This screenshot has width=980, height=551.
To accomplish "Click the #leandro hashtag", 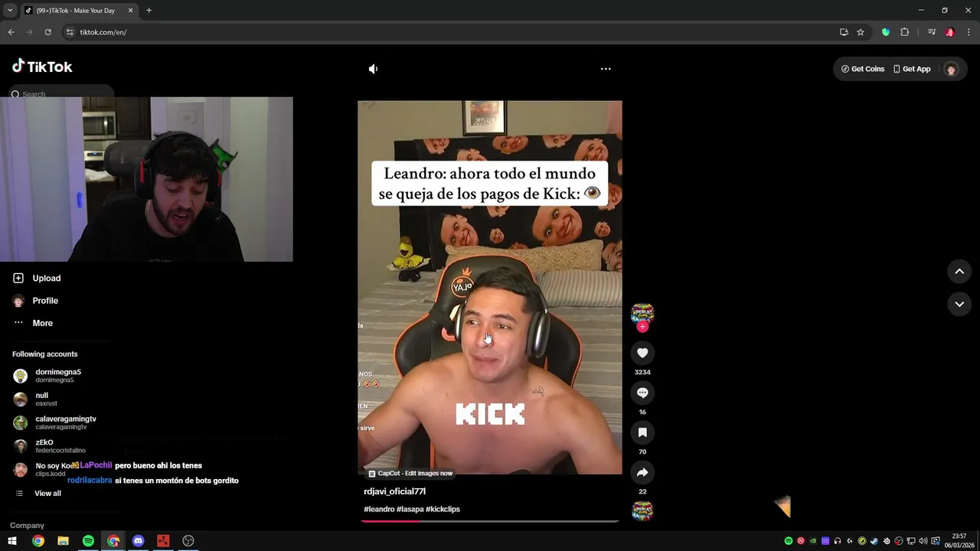I will pos(379,509).
